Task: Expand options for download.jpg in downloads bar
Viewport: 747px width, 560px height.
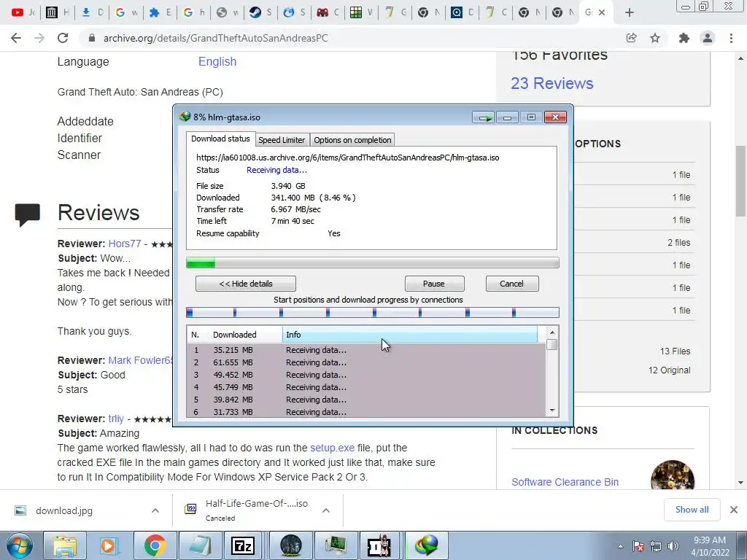Action: coord(155,510)
